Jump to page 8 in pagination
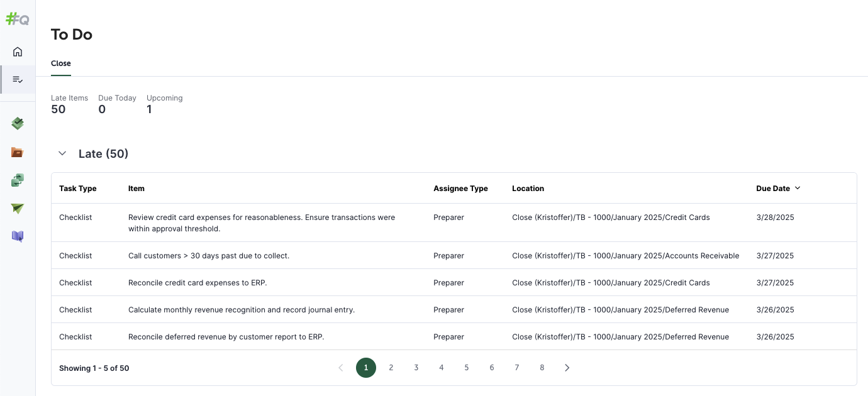868x396 pixels. click(x=542, y=368)
